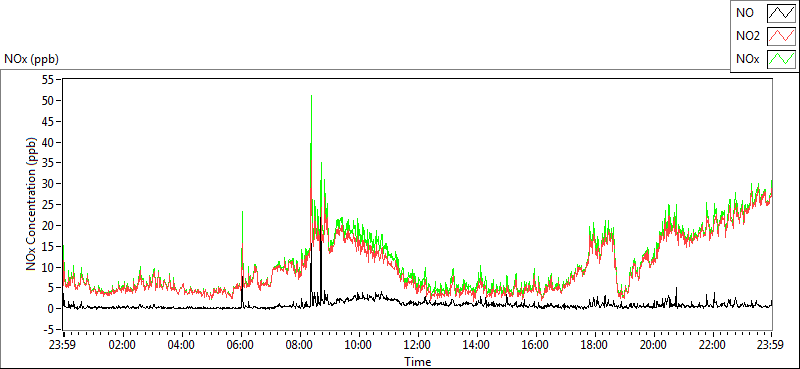Click the 'NOx (ppb)' graph title
The image size is (800, 369).
[x=32, y=59]
